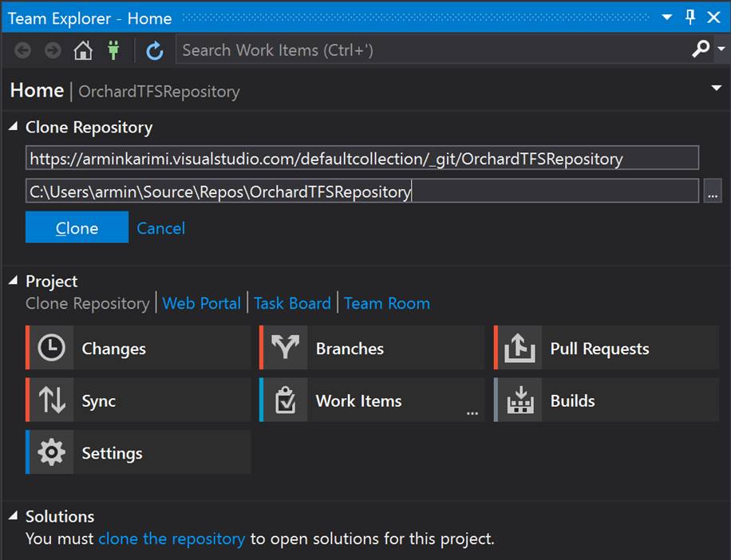The width and height of the screenshot is (731, 560).
Task: Click the clone the repository link
Action: tap(172, 538)
